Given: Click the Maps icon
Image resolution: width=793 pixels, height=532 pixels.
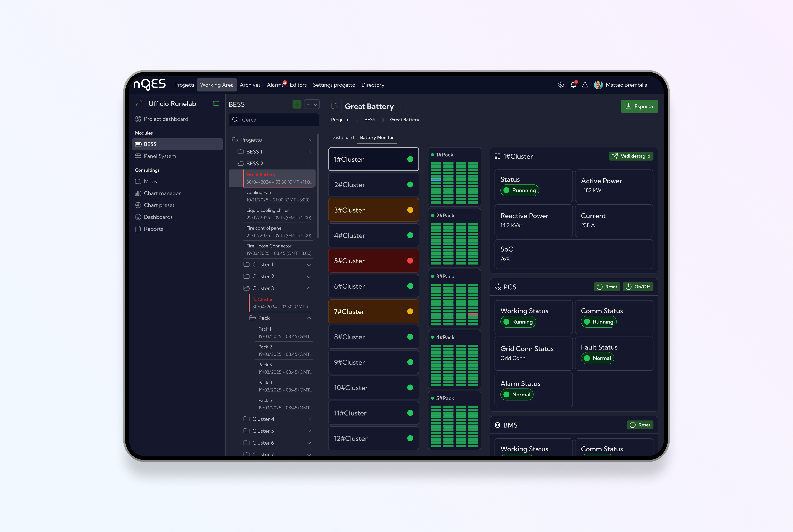Looking at the screenshot, I should click(138, 182).
